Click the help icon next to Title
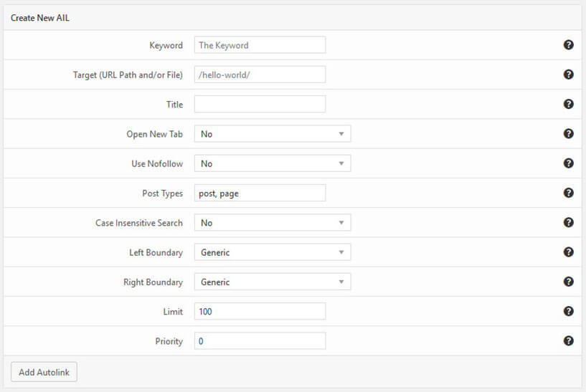Screen dimensions: 586x392 (568, 104)
